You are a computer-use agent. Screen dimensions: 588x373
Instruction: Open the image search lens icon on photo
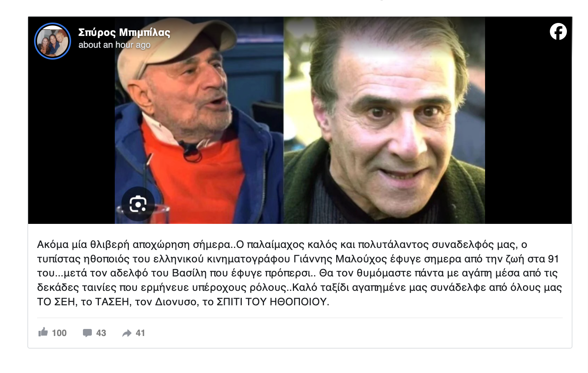pos(138,204)
